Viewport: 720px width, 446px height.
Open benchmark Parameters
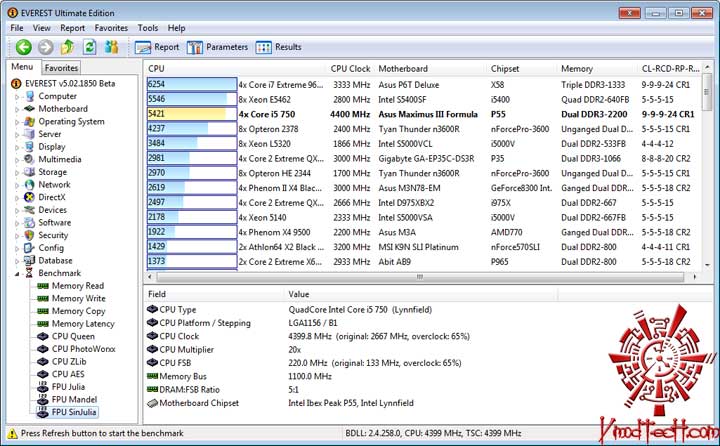tap(218, 47)
